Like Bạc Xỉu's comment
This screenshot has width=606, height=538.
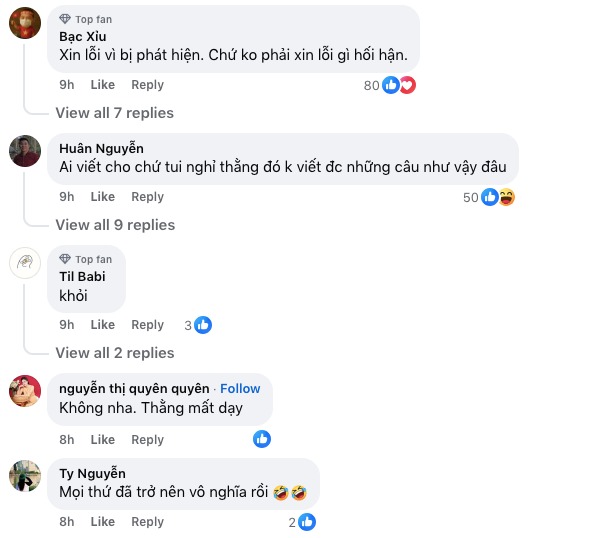103,85
